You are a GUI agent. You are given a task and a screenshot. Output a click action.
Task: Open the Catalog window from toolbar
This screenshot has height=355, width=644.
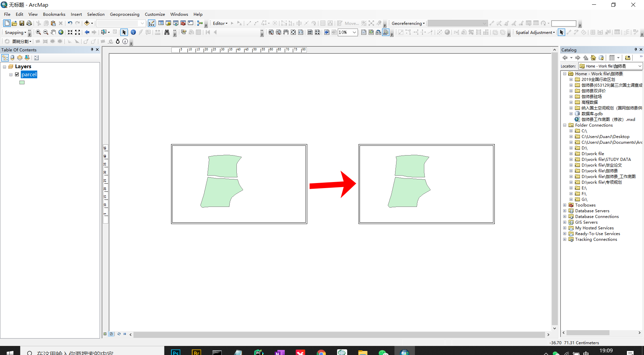point(168,23)
